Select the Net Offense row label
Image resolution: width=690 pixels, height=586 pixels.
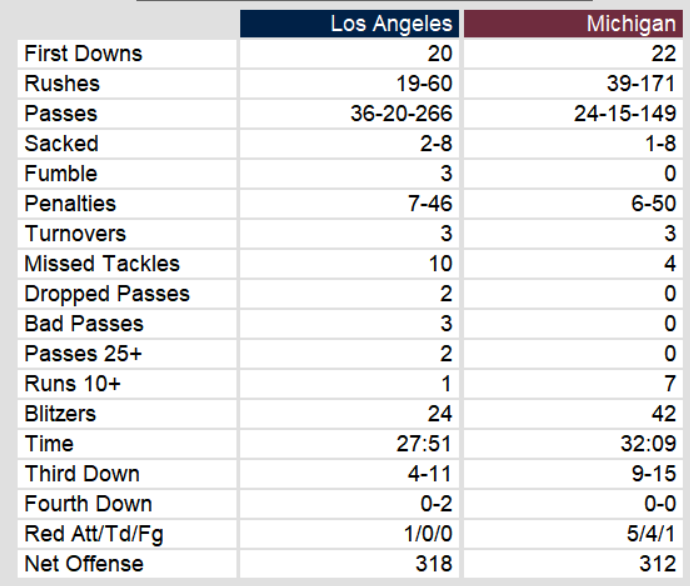[84, 564]
